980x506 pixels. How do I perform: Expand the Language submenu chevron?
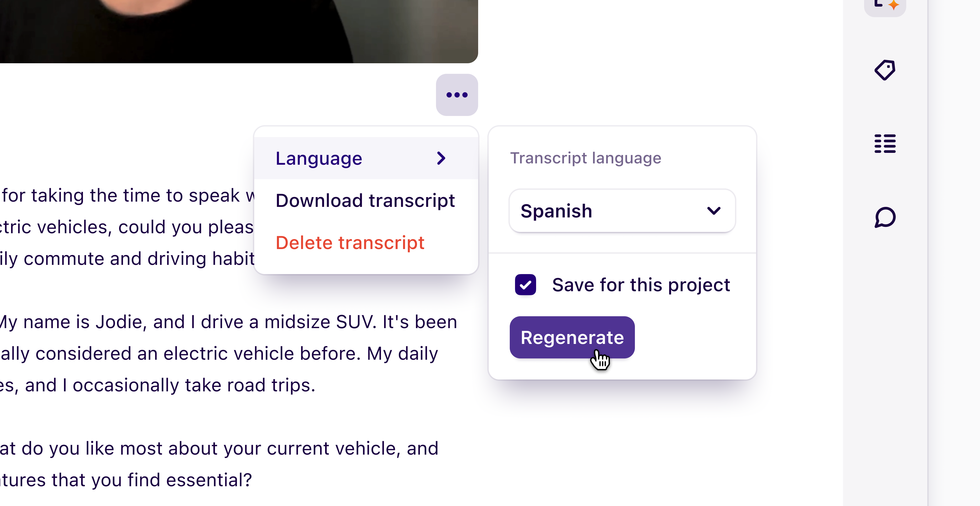point(441,158)
